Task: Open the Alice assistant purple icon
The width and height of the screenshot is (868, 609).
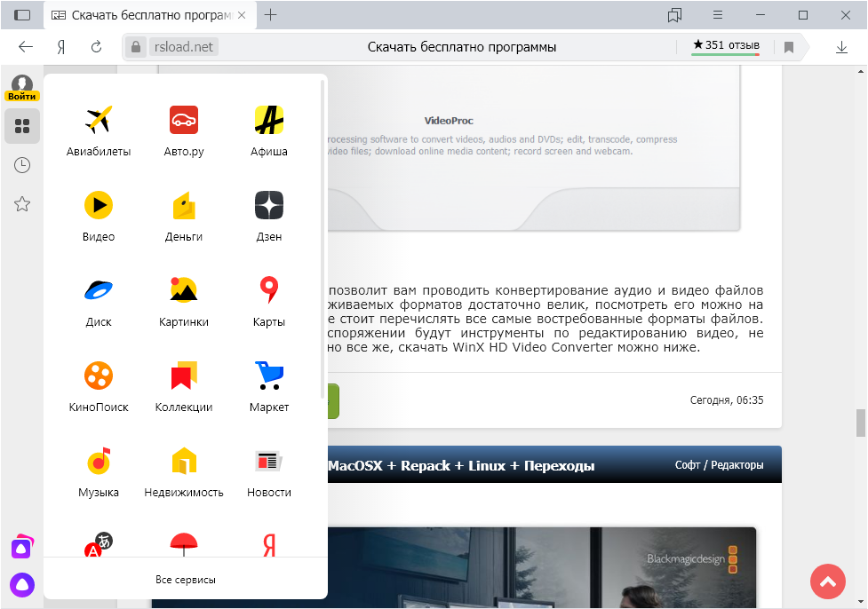Action: click(x=22, y=585)
